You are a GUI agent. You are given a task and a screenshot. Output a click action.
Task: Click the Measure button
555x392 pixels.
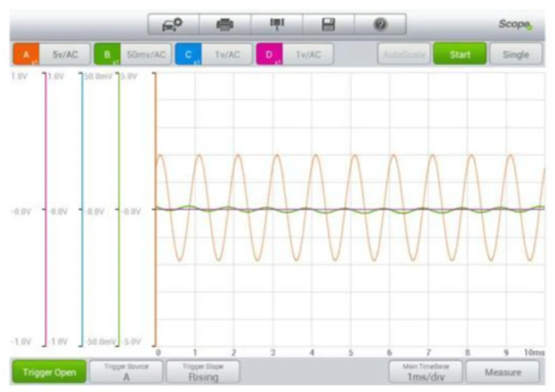pyautogui.click(x=503, y=372)
